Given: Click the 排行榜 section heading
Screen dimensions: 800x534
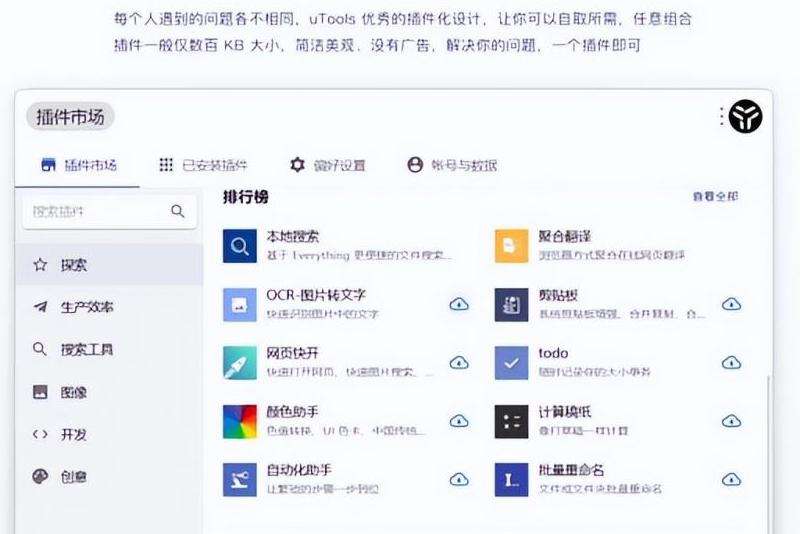Looking at the screenshot, I should pos(245,197).
